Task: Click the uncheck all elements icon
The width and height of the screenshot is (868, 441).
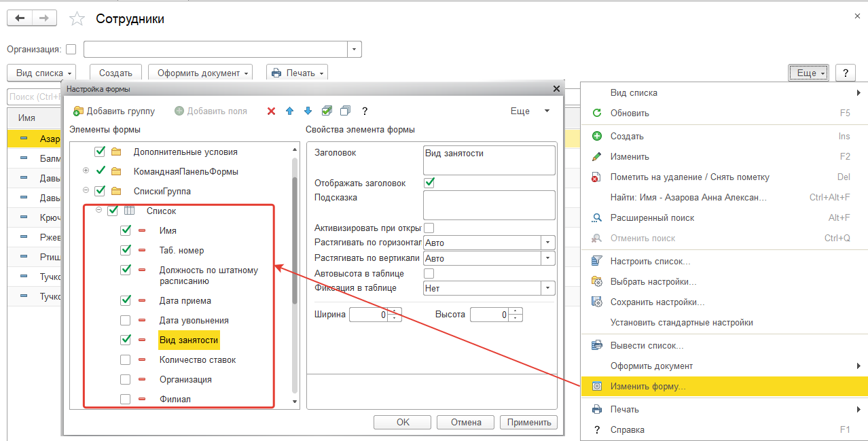Action: (345, 111)
